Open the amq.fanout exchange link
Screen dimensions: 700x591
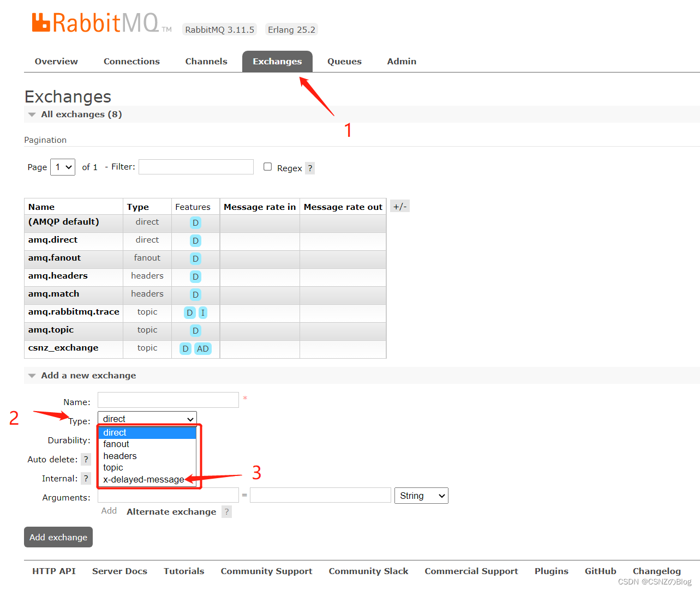(55, 258)
